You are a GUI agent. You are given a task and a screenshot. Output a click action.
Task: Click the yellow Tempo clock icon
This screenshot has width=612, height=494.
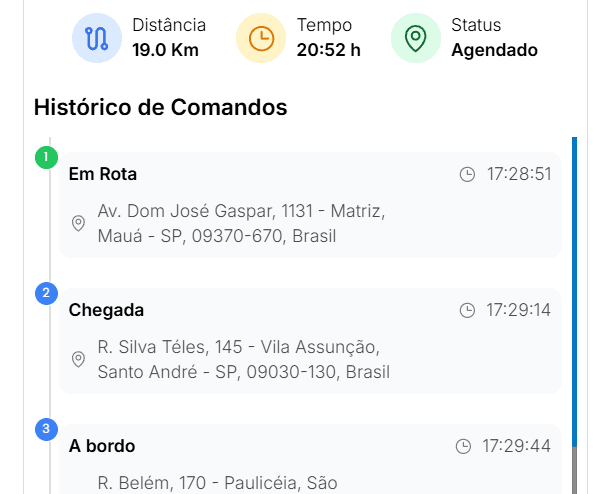pos(260,38)
